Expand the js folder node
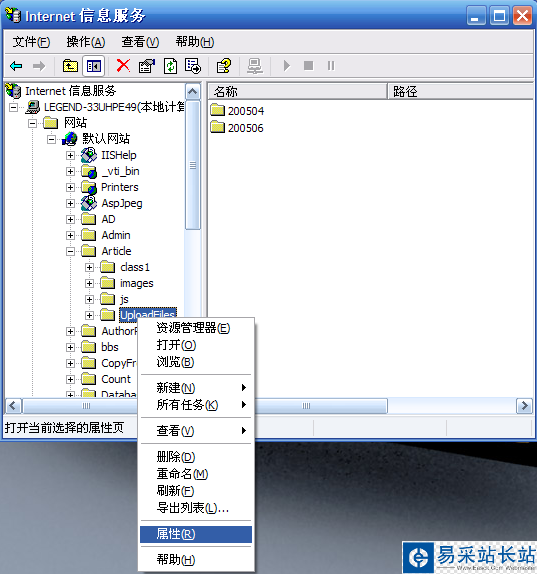The height and width of the screenshot is (574, 537). [x=89, y=299]
